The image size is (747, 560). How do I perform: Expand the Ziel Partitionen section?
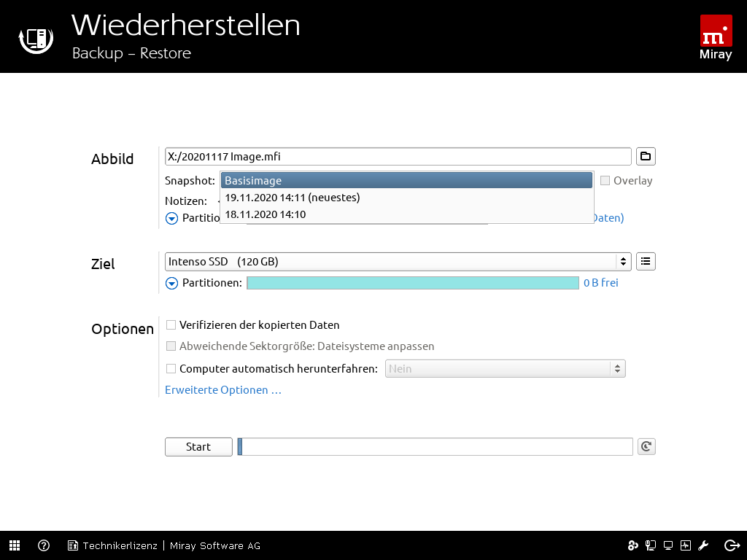click(172, 283)
